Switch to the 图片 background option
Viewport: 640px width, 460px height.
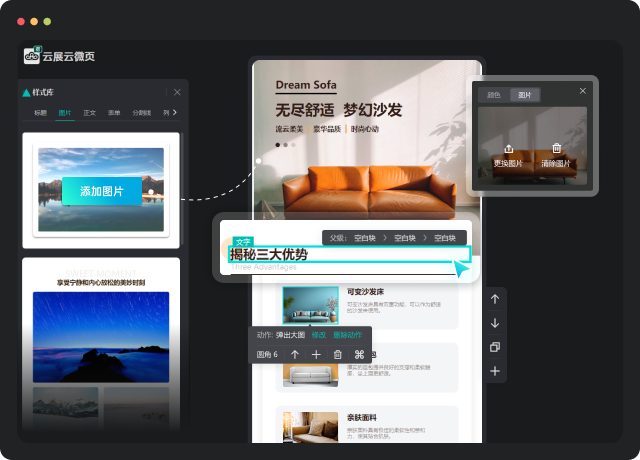coord(523,95)
